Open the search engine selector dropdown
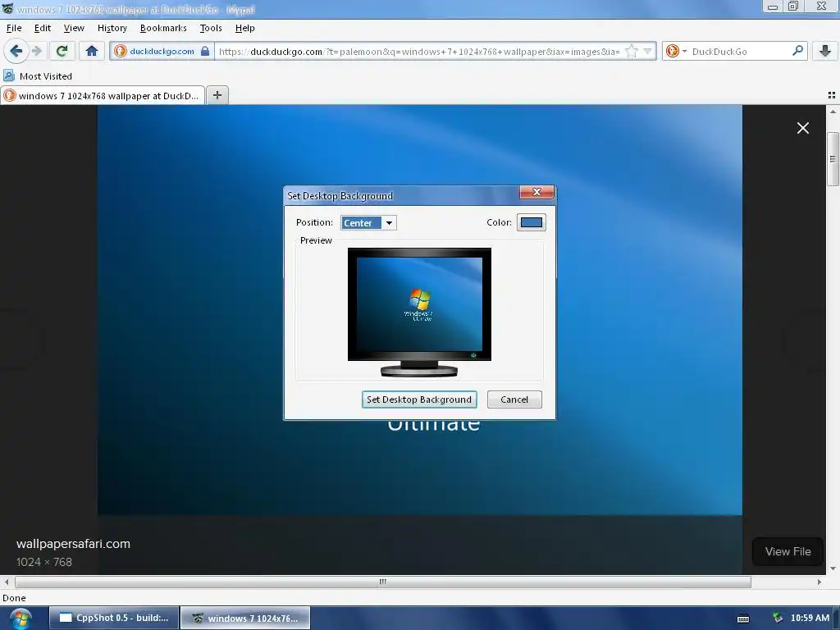 coord(676,51)
